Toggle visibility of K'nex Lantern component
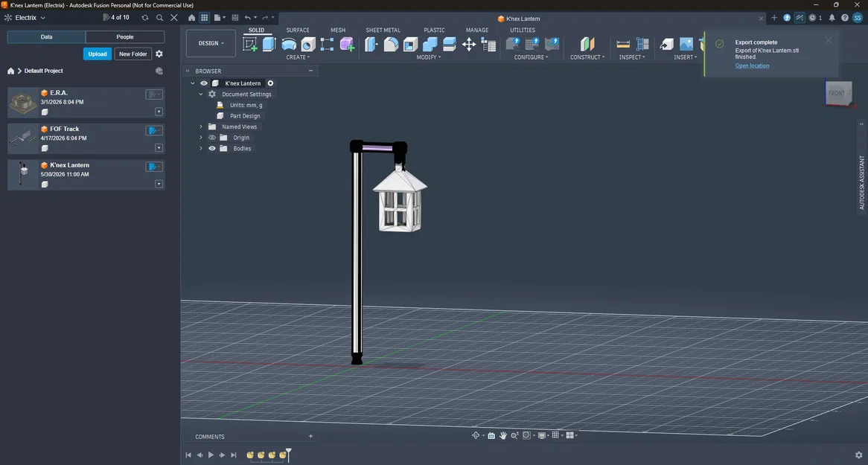 [x=204, y=83]
